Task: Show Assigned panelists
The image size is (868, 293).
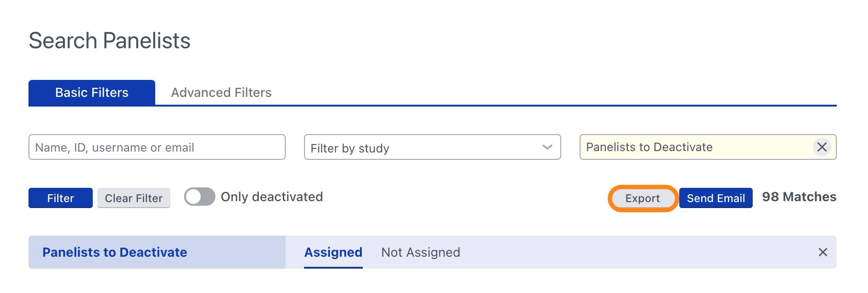Action: pyautogui.click(x=333, y=252)
